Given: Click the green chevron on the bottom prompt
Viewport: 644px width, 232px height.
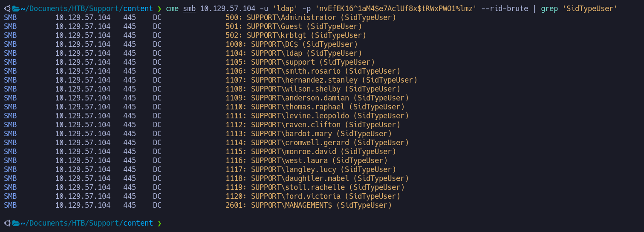Looking at the screenshot, I should click(159, 223).
